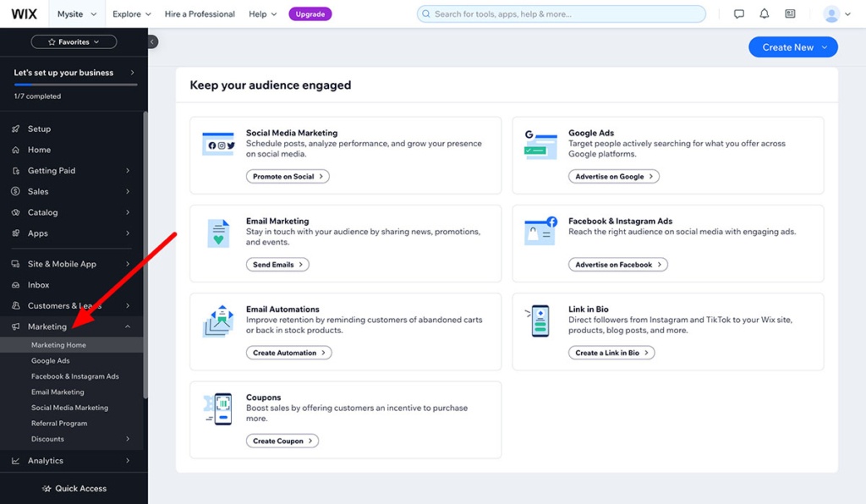The image size is (866, 504).
Task: Open the Create New dropdown
Action: tap(792, 47)
